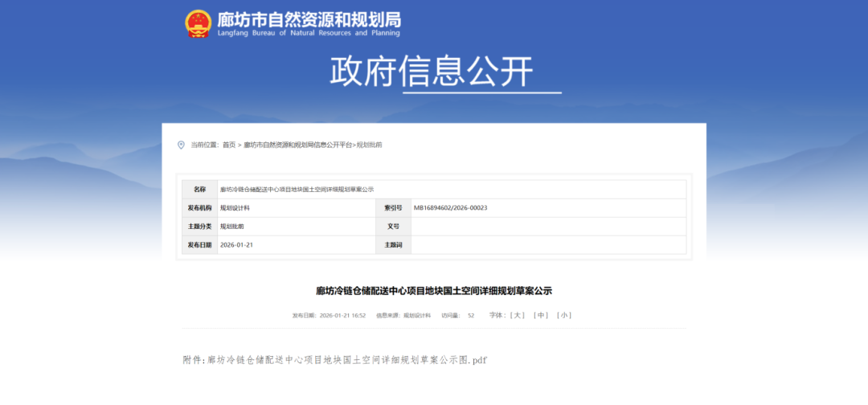Click the bold article title heading

(434, 290)
